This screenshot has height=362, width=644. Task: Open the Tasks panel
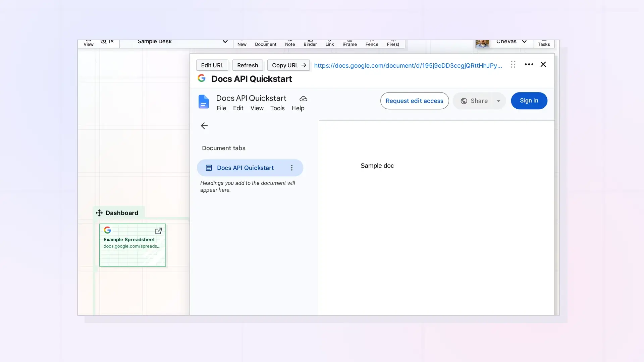(544, 44)
